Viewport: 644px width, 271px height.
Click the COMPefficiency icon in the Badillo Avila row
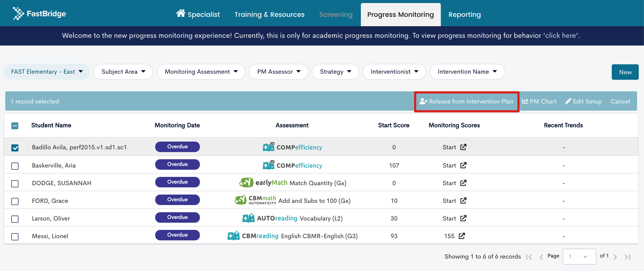pos(269,147)
